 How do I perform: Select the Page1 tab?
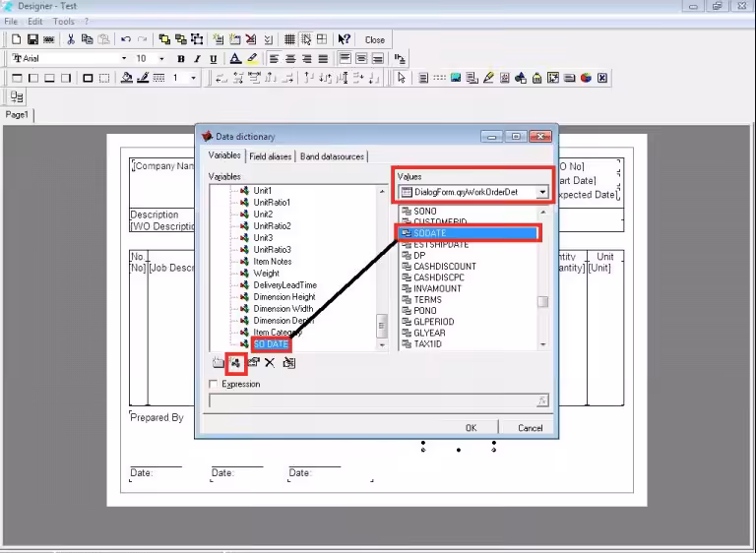coord(17,115)
